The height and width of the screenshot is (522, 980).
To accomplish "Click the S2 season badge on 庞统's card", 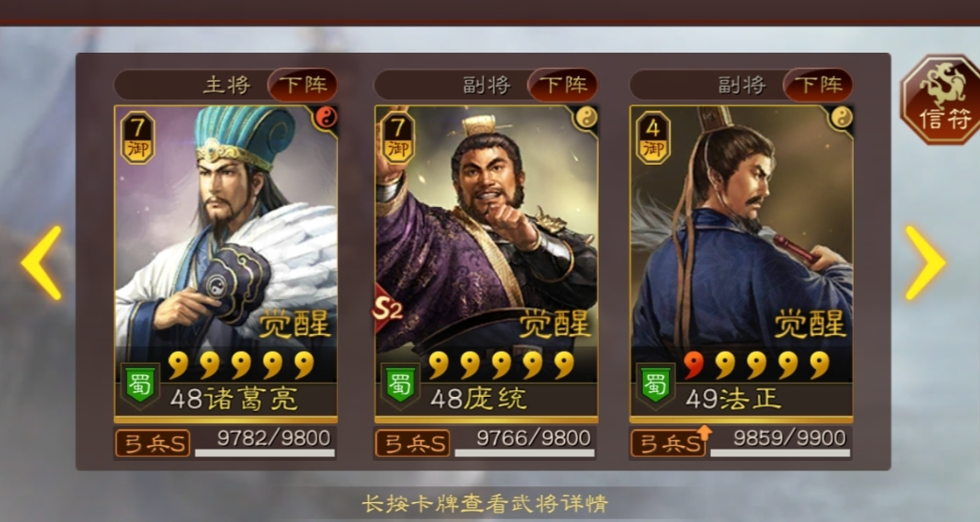I will pos(388,309).
